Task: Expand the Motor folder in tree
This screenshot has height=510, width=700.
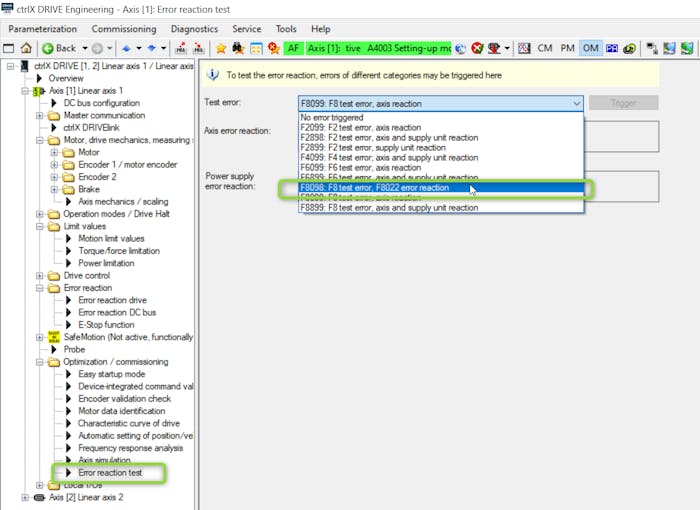Action: tap(54, 153)
